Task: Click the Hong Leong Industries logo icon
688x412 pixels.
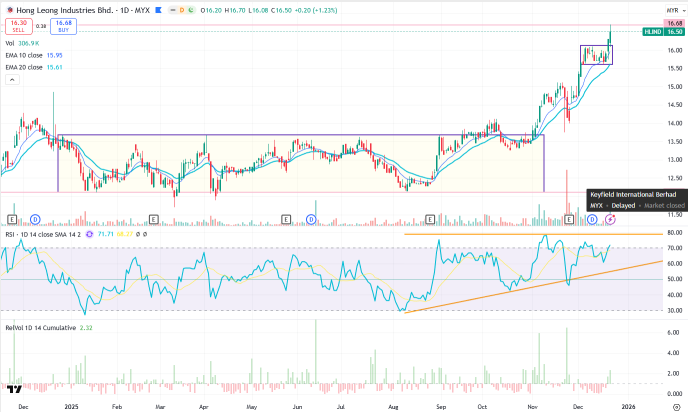Action: 10,10
